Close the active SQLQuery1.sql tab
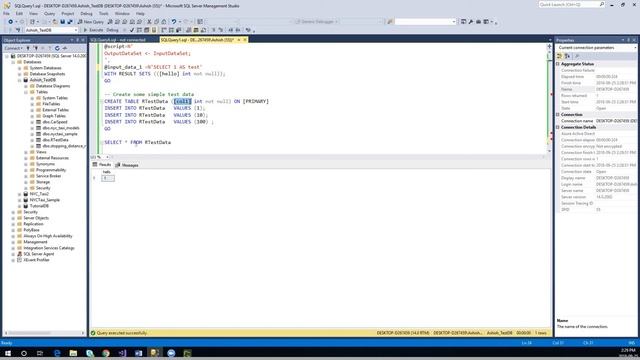The image size is (640, 360). click(245, 40)
